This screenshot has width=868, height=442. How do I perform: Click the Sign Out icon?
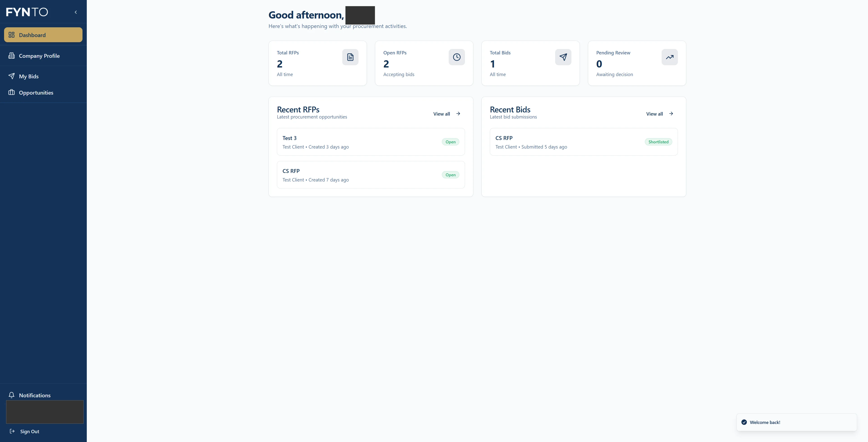[x=12, y=431]
